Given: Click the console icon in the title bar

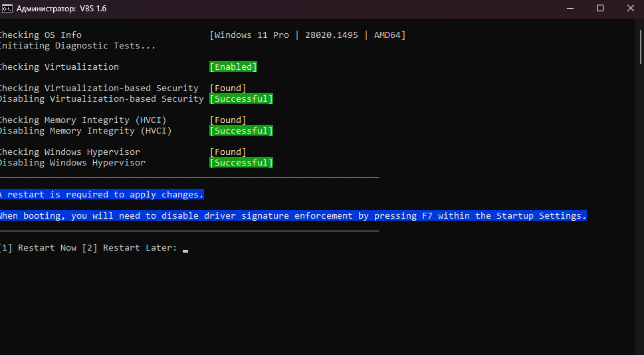Looking at the screenshot, I should click(x=7, y=8).
